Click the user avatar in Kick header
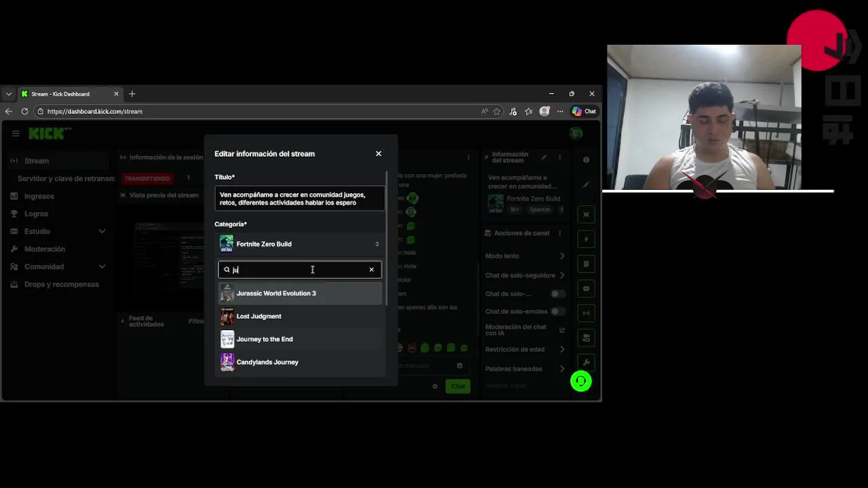Viewport: 868px width, 488px height. [576, 134]
